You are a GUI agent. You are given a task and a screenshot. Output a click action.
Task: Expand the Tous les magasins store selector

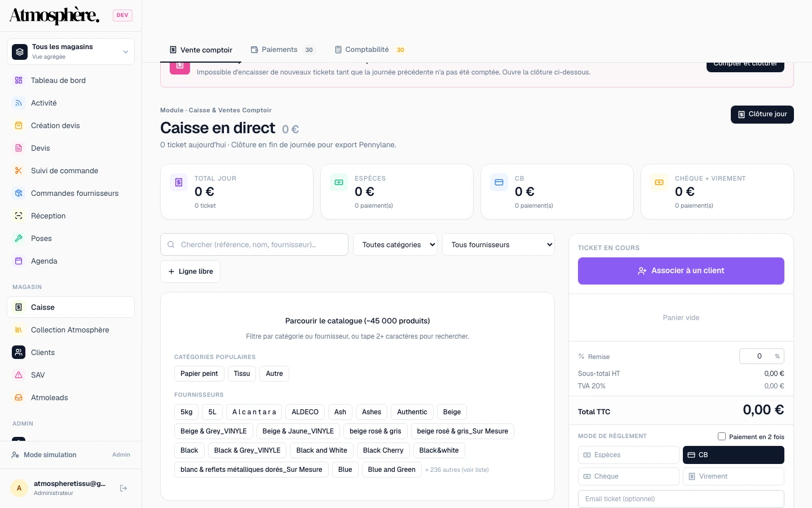coord(71,51)
